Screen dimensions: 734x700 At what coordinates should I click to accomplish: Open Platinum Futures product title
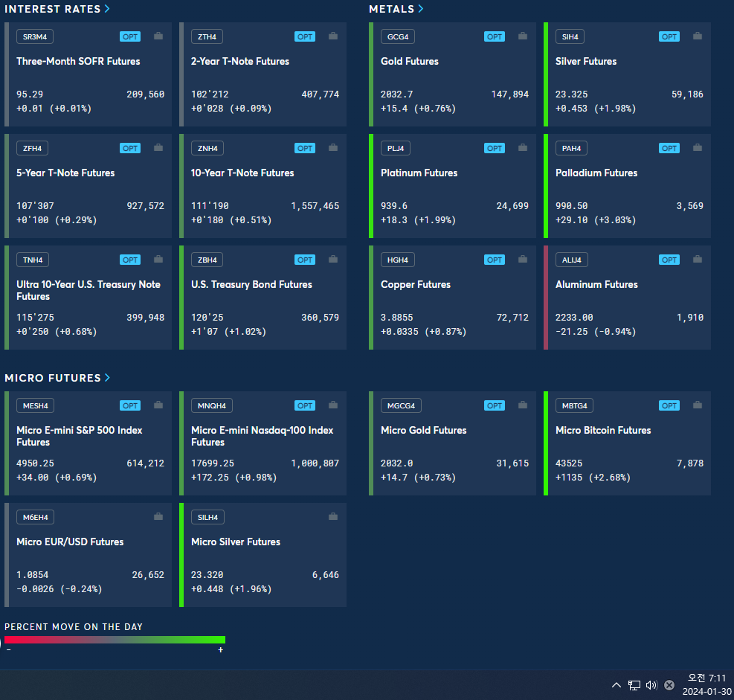click(x=419, y=173)
